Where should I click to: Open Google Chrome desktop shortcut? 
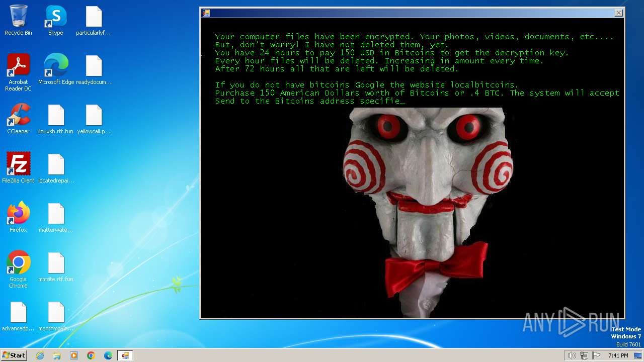click(x=18, y=269)
